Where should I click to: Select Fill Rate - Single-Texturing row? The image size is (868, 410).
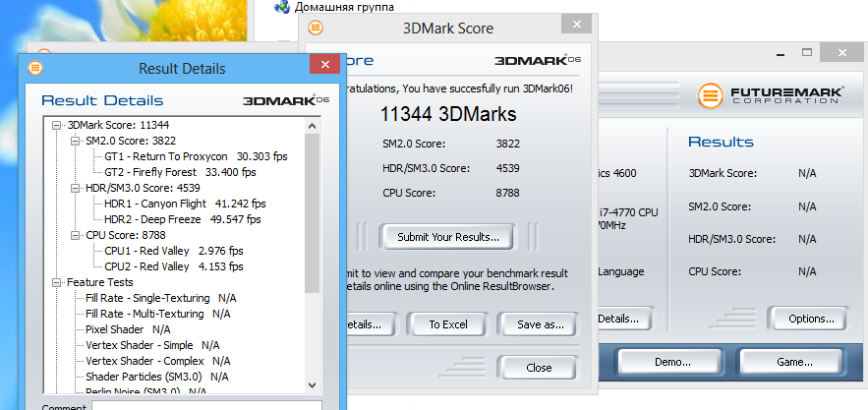click(x=161, y=298)
